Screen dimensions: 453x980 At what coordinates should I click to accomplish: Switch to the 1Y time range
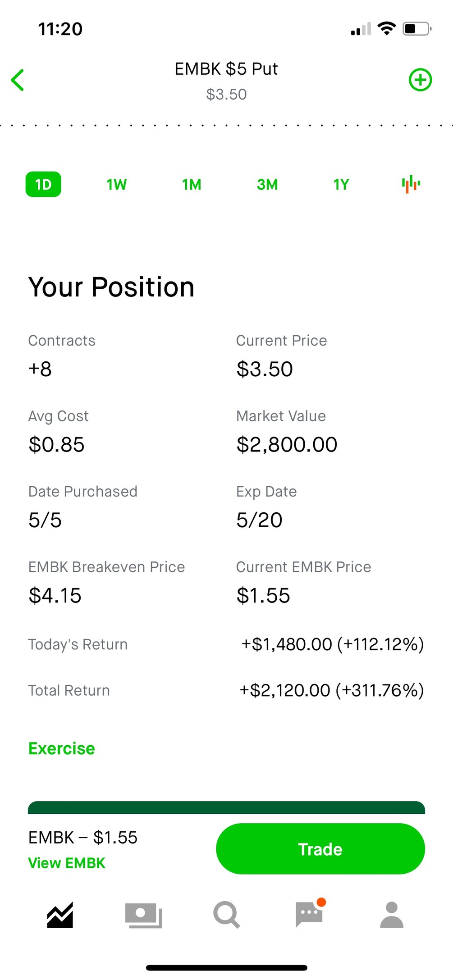coord(341,184)
